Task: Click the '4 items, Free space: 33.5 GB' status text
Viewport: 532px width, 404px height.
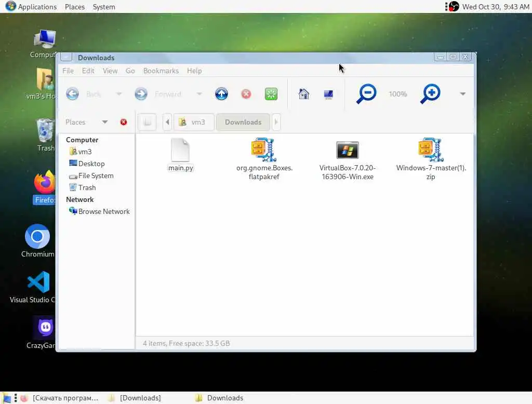Action: point(186,343)
